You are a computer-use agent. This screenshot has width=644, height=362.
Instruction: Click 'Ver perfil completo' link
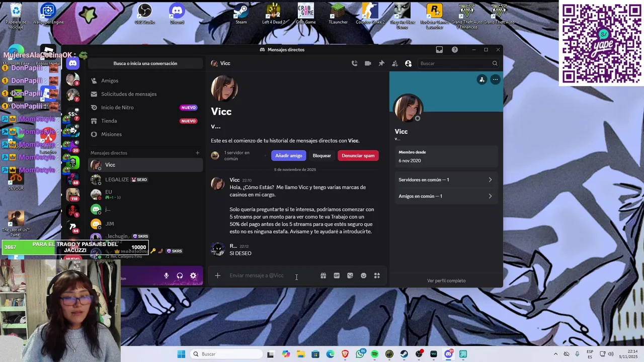pyautogui.click(x=446, y=281)
